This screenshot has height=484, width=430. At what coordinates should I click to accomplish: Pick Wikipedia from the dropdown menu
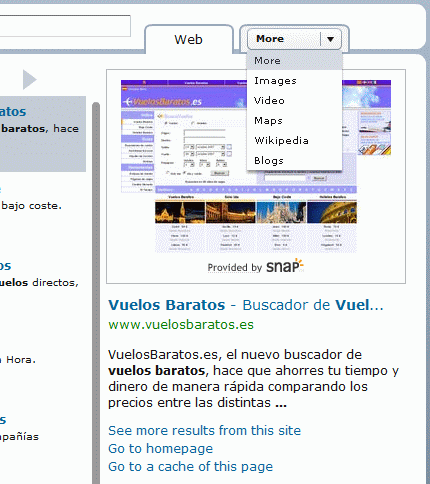tap(294, 141)
